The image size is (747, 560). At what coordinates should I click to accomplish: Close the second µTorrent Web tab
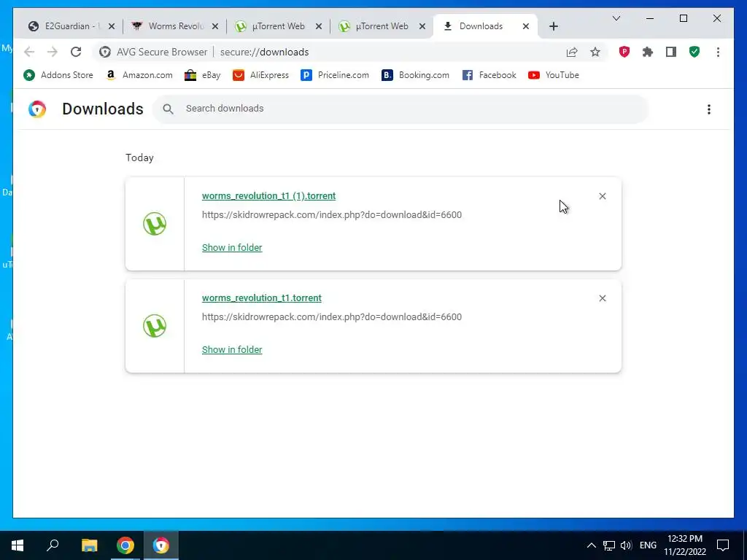point(422,26)
